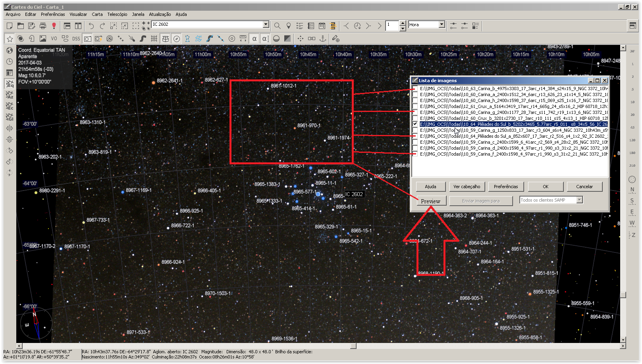Viewport: 642px width, 364px height.
Task: Open the Editar menu
Action: [31, 14]
